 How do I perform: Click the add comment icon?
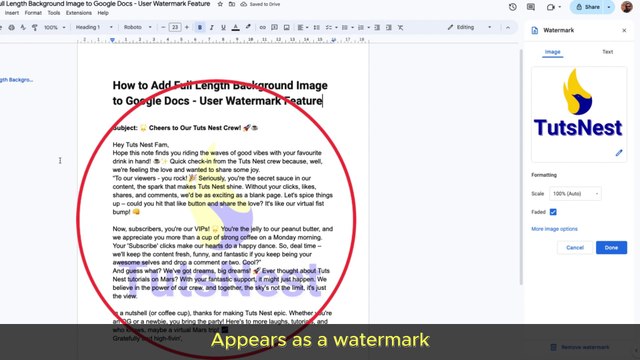point(275,27)
